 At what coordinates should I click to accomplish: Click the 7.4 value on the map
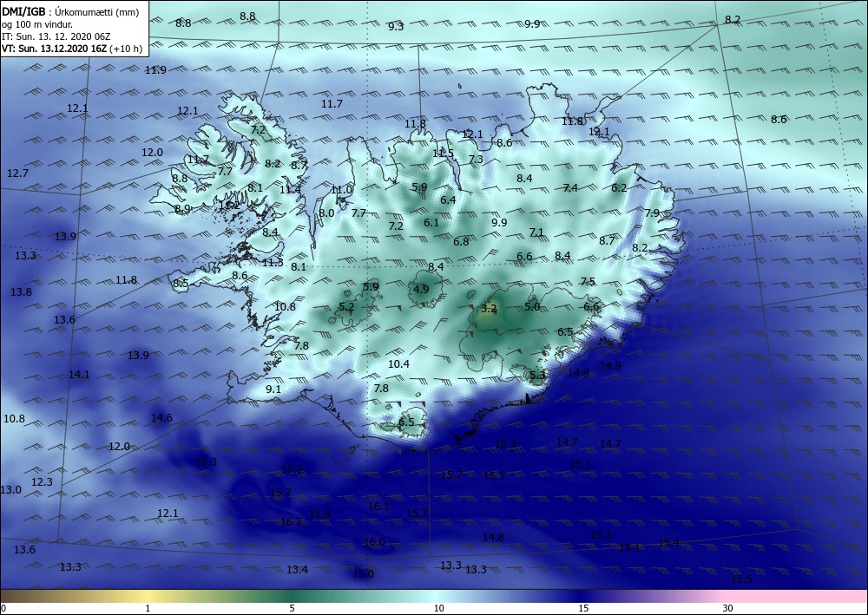(x=570, y=187)
